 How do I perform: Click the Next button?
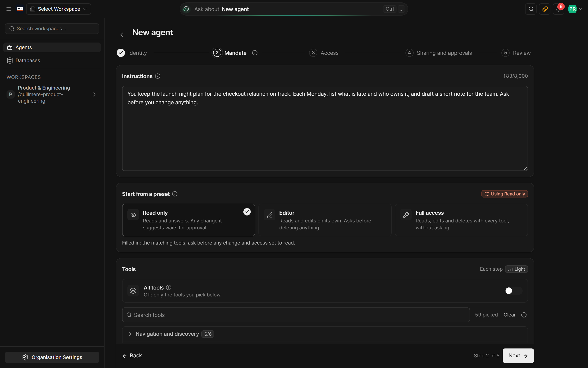click(x=518, y=356)
